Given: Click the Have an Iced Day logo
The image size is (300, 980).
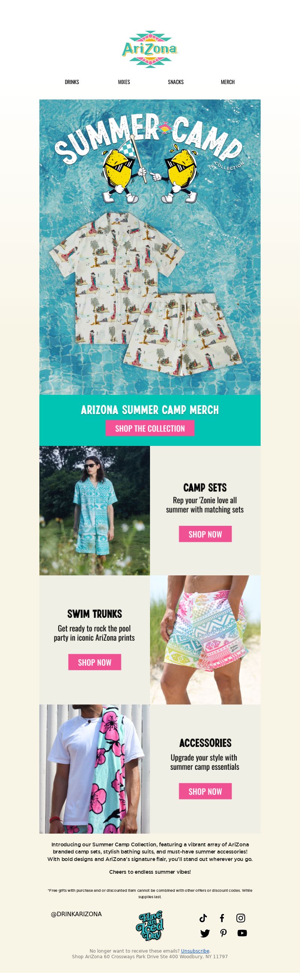Looking at the screenshot, I should tap(150, 925).
